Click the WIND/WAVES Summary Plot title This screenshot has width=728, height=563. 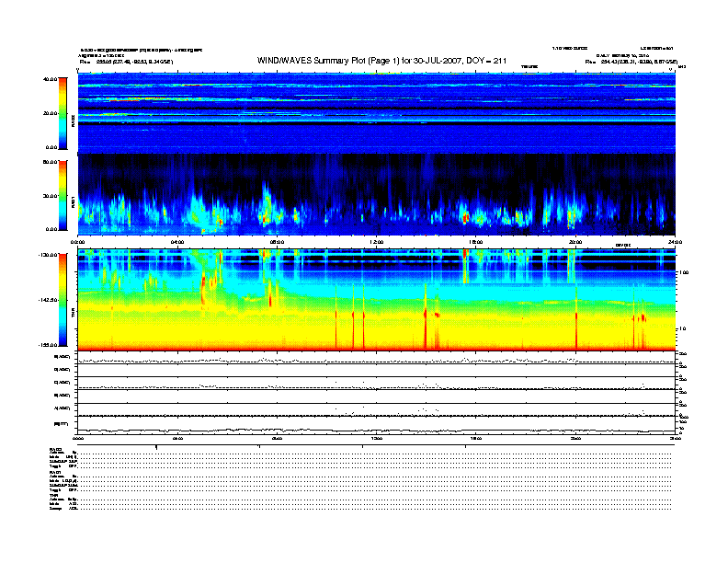tap(381, 61)
